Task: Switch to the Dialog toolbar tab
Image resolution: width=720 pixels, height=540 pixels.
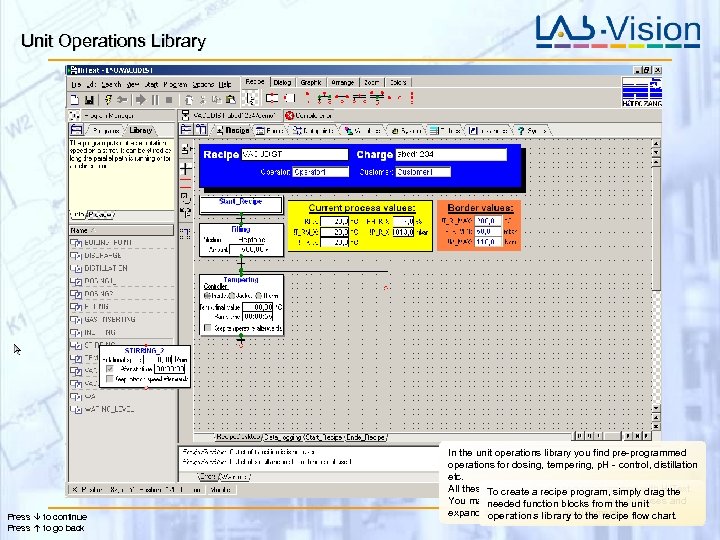Action: click(282, 83)
